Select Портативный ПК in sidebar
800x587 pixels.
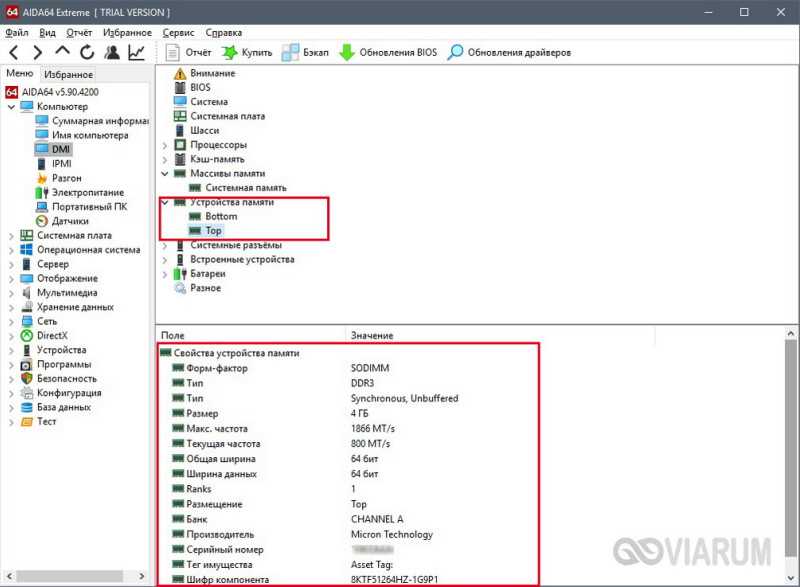pos(82,207)
